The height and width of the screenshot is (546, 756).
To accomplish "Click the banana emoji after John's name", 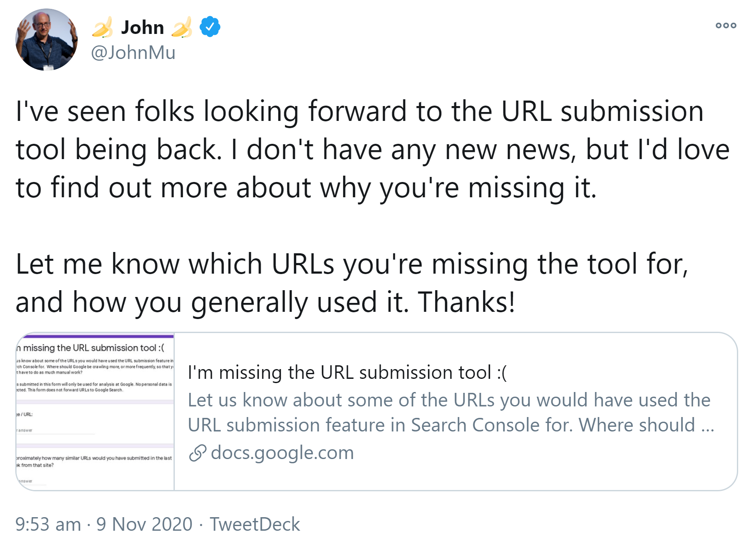I will (182, 26).
